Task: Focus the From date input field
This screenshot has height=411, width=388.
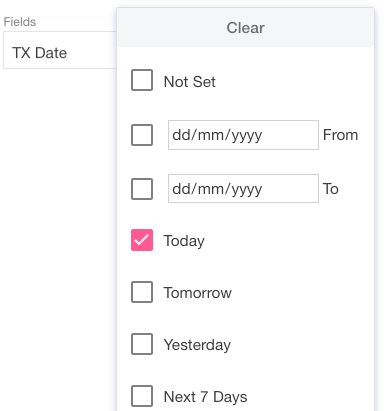Action: 243,135
